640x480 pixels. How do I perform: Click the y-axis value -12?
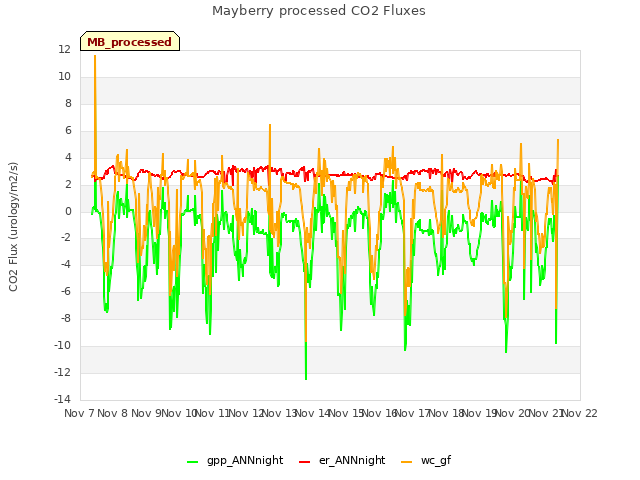(x=62, y=372)
